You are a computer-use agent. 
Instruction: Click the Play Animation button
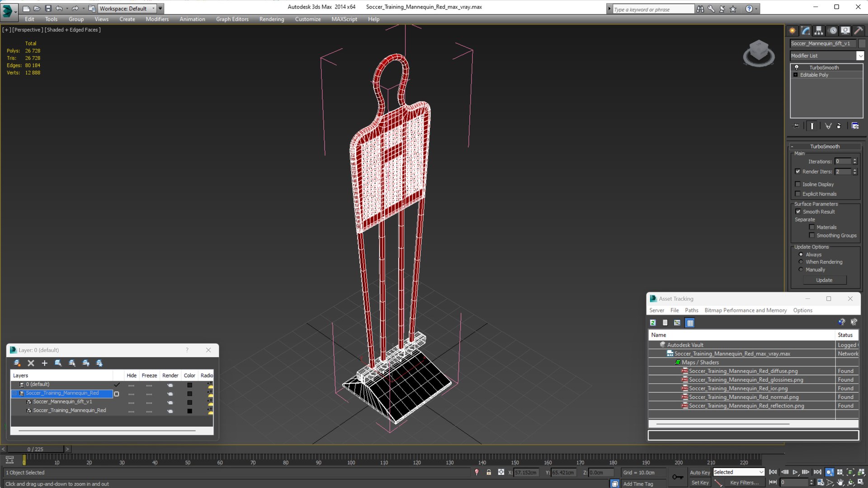point(795,472)
